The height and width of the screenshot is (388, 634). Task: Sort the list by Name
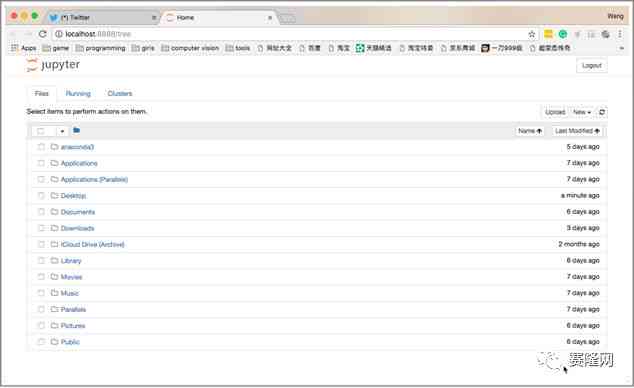coord(530,131)
